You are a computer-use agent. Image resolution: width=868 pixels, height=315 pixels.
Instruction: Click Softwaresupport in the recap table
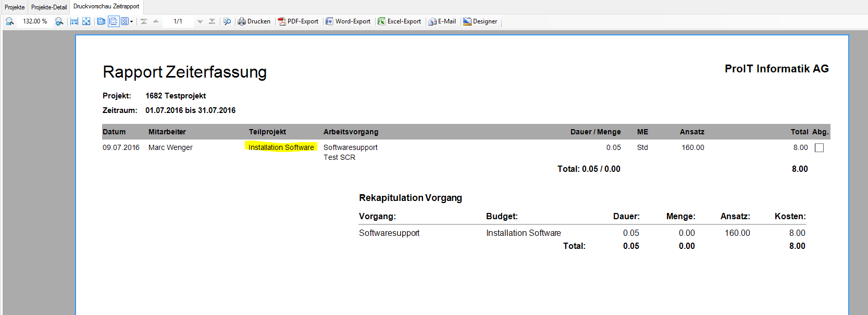pyautogui.click(x=389, y=233)
